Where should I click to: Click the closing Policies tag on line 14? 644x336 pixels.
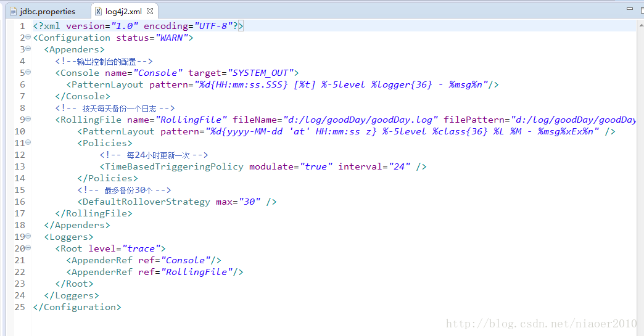107,178
